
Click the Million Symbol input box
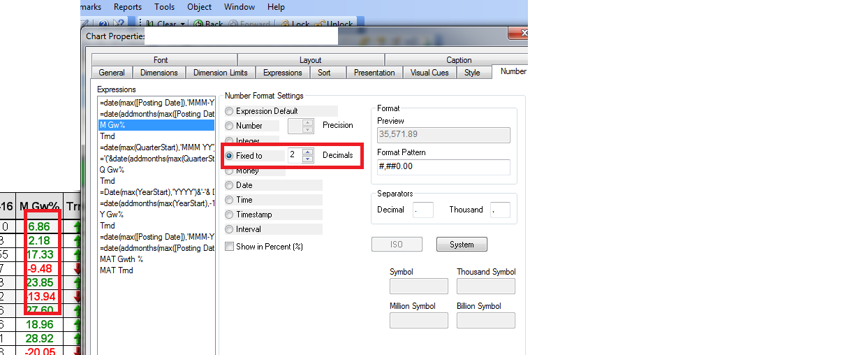(419, 320)
